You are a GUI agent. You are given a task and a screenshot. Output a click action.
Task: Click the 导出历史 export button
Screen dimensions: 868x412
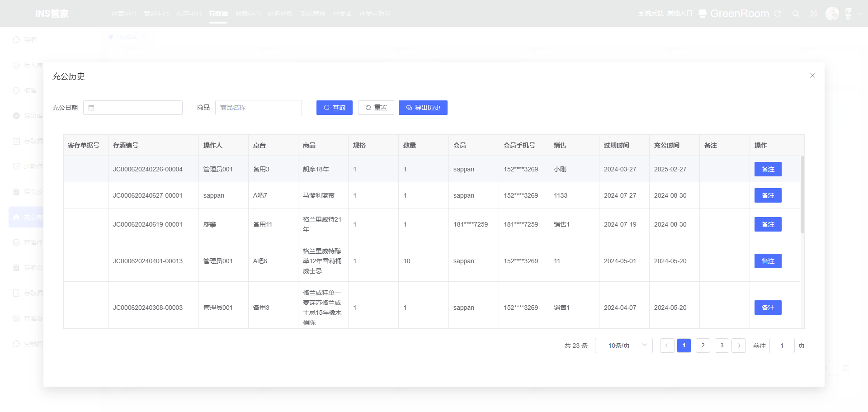[x=423, y=108]
